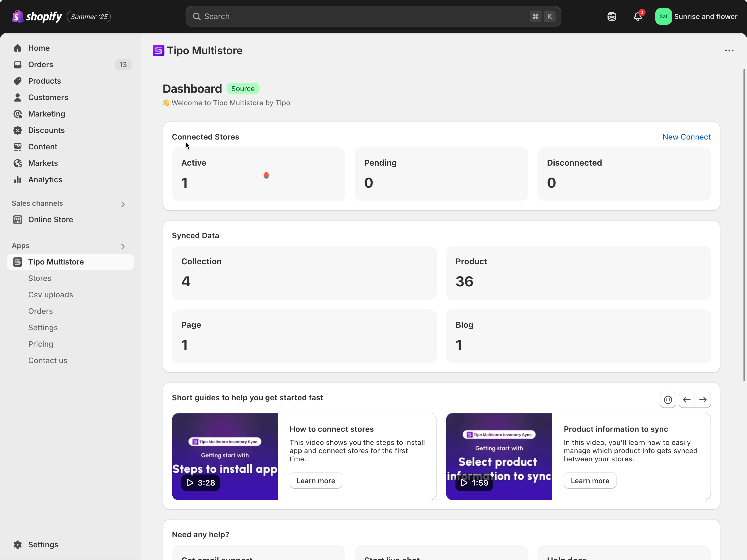This screenshot has height=560, width=747.
Task: Open Stores under Tipo Multistore
Action: point(39,278)
